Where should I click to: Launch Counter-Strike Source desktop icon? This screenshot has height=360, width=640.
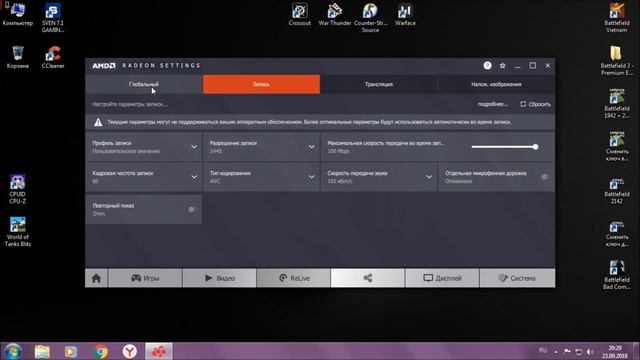pos(370,18)
